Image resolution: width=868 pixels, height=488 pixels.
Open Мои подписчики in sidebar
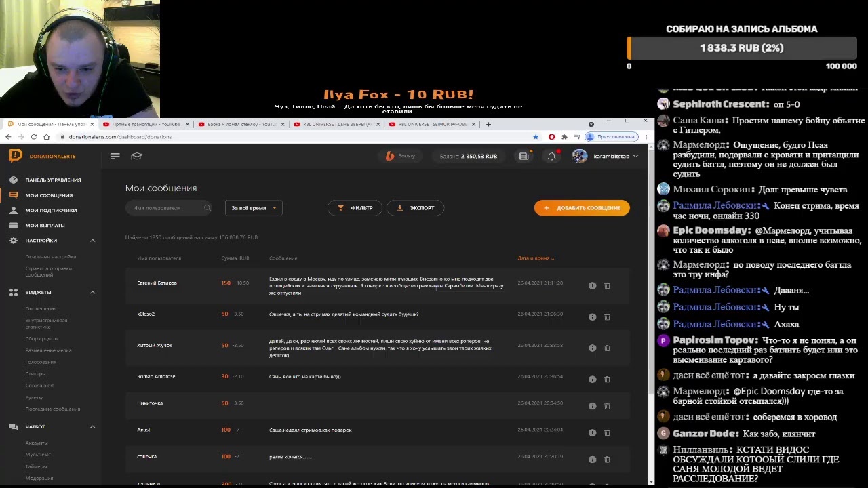pos(51,210)
